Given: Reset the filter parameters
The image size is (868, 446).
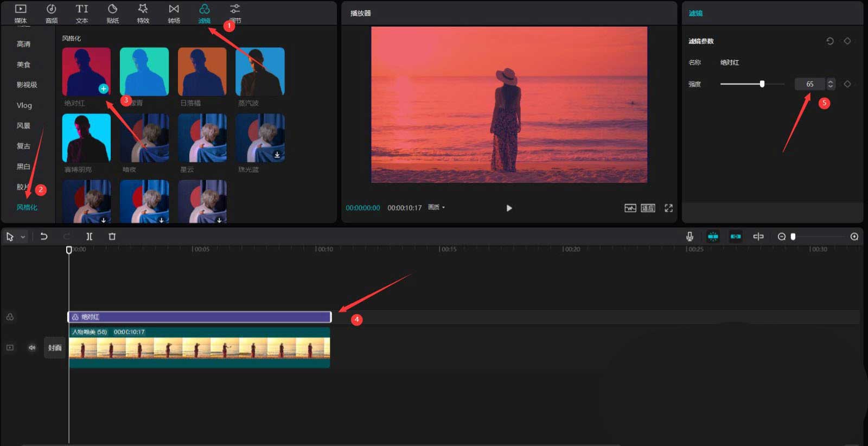Looking at the screenshot, I should [x=829, y=41].
